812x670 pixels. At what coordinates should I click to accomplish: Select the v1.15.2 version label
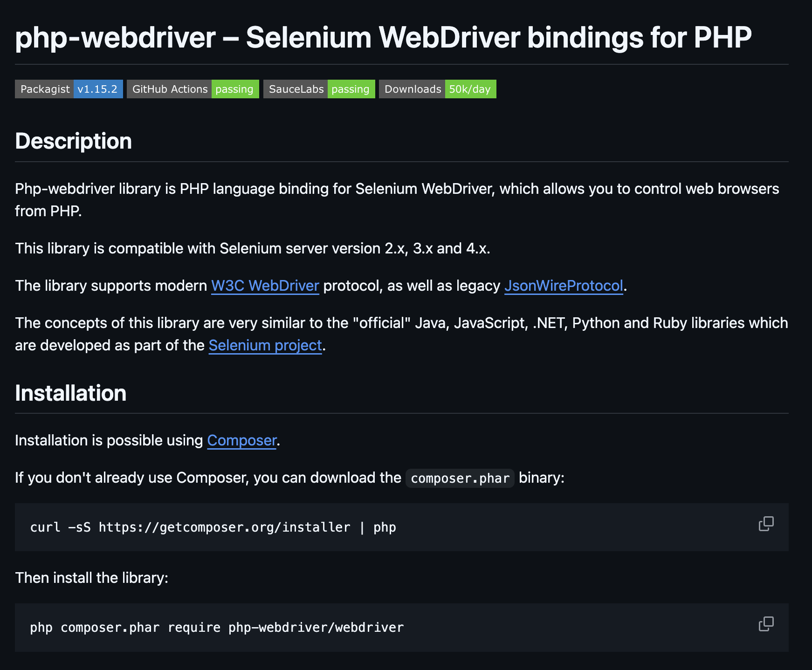click(x=98, y=89)
